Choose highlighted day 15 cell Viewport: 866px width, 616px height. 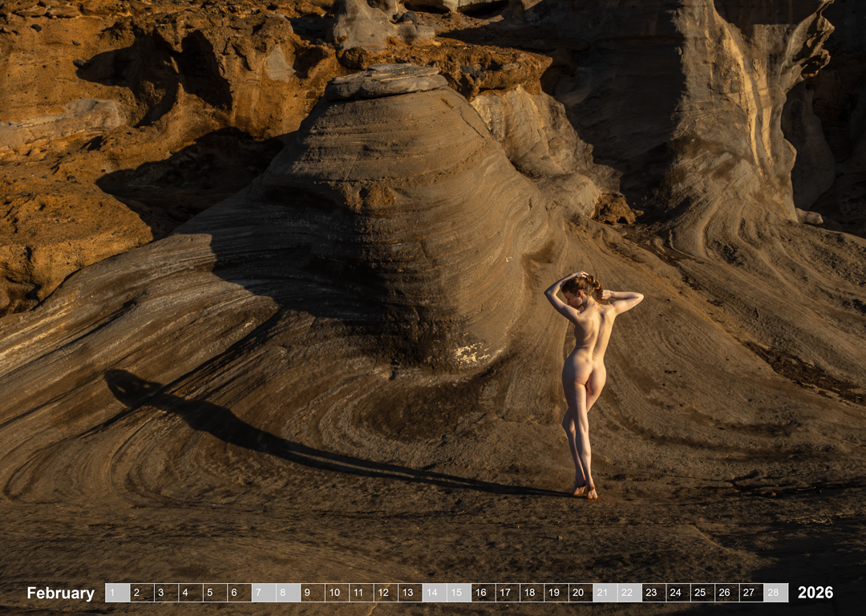[459, 593]
